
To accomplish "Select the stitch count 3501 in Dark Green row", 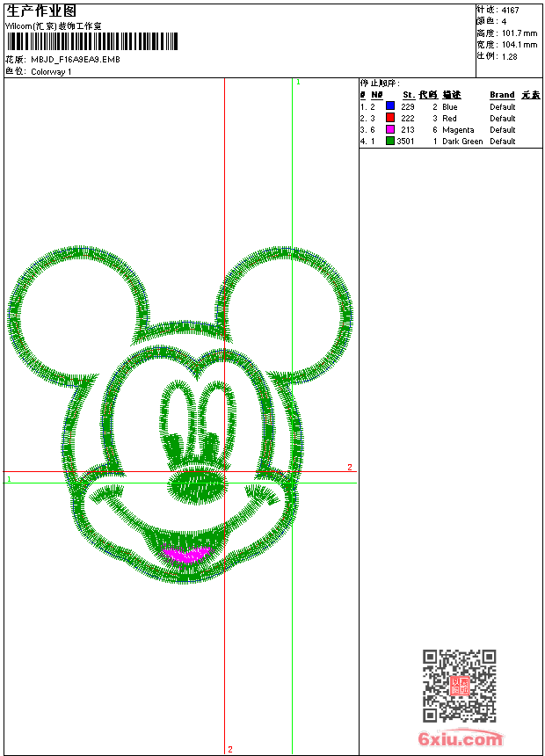I will [x=405, y=142].
